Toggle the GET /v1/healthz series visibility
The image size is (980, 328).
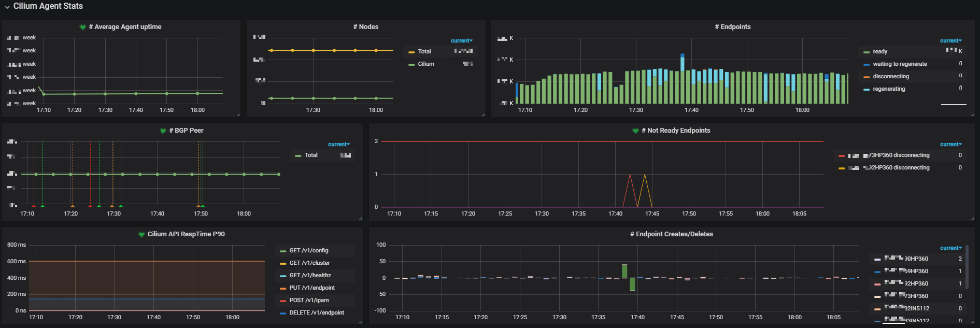pyautogui.click(x=310, y=276)
